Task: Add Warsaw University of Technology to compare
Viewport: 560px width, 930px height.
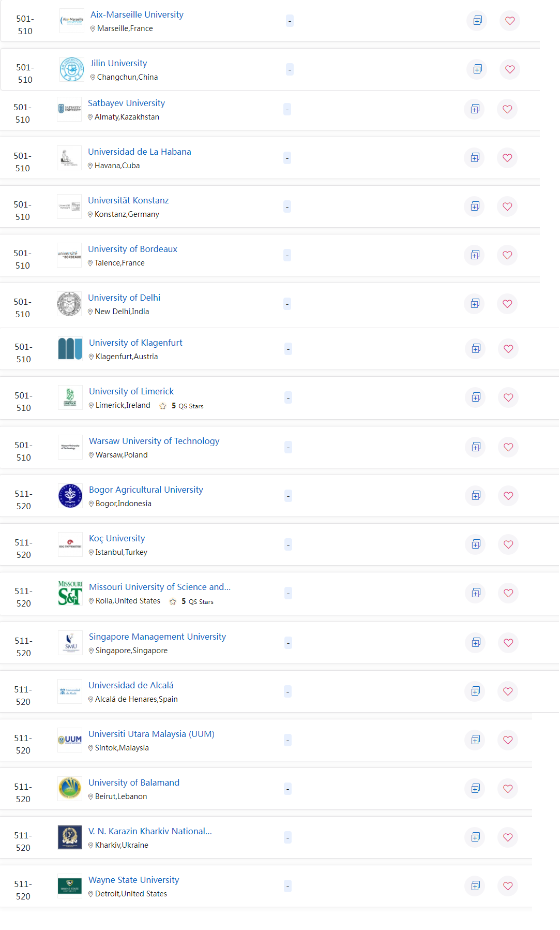Action: (x=476, y=447)
